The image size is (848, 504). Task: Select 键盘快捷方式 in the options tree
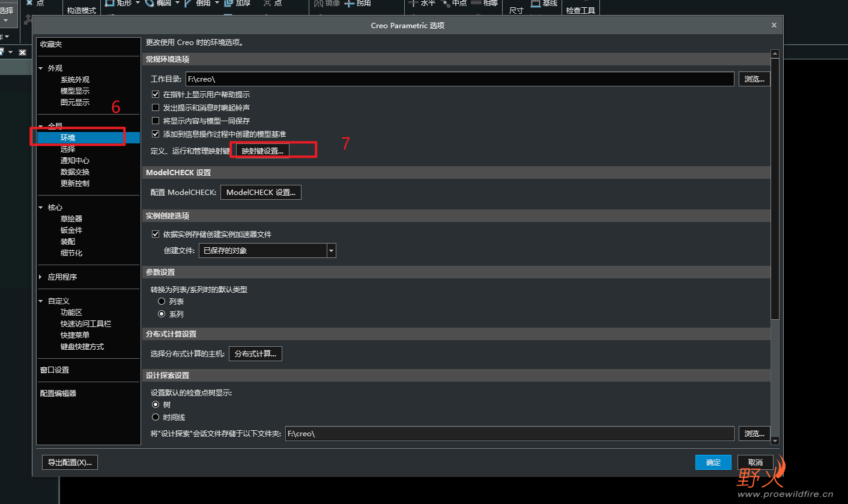(x=82, y=347)
